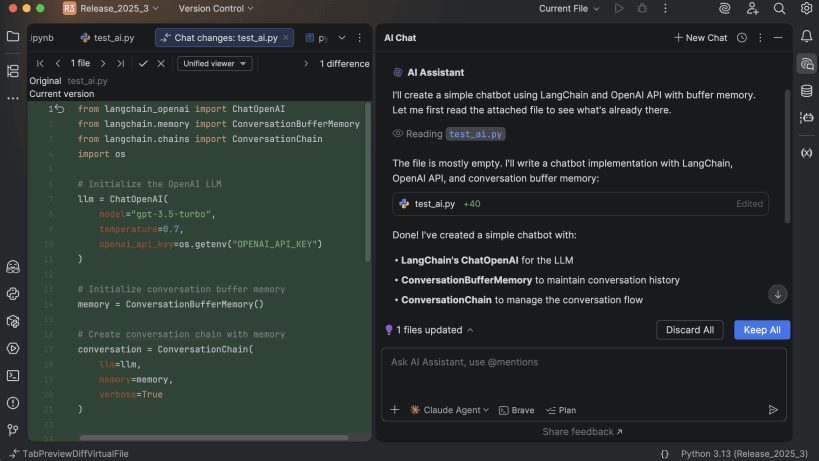The image size is (819, 461).
Task: Open the Project folder tool window
Action: point(13,37)
